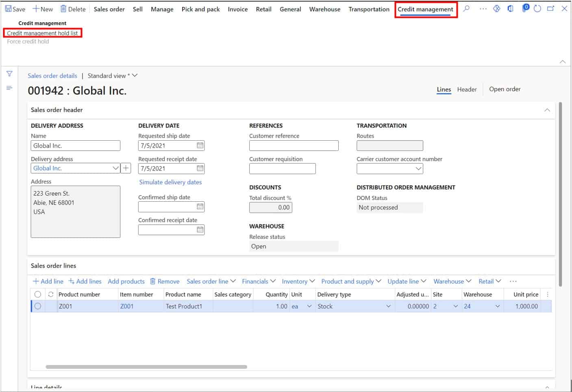Click the Delete trash icon in the action pane
This screenshot has width=572, height=392.
click(x=64, y=9)
